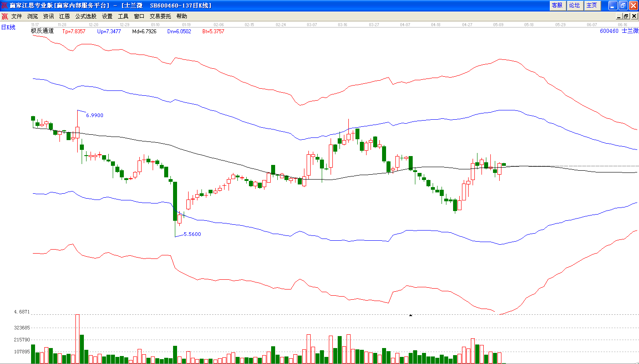
Task: Close the inner chart document window
Action: click(634, 16)
